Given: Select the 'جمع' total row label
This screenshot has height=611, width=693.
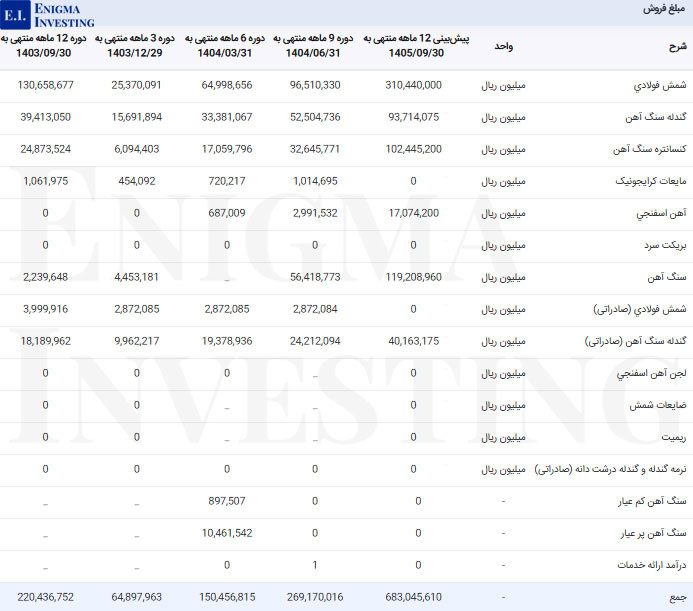Looking at the screenshot, I should [678, 597].
